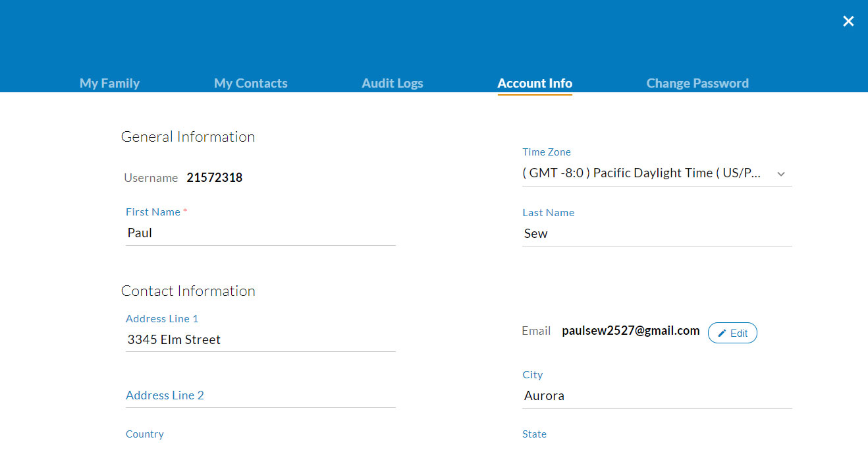
Task: Click the email address paulsew2527@gmail.com
Action: pyautogui.click(x=630, y=331)
